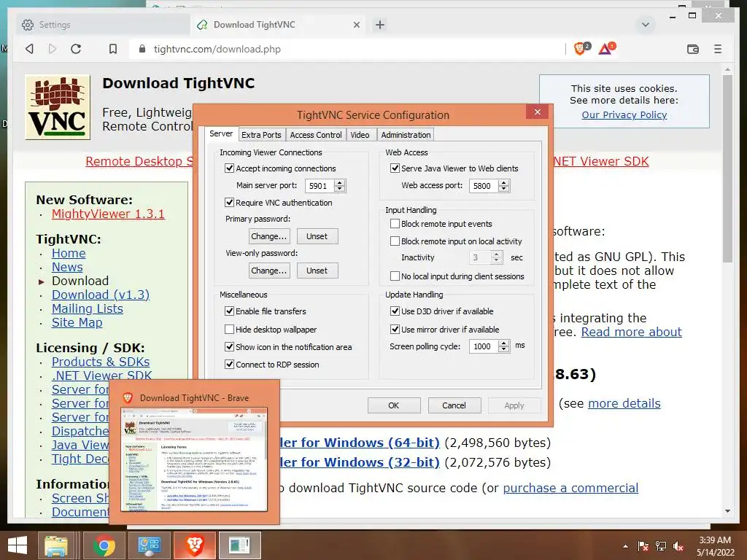Image resolution: width=747 pixels, height=560 pixels.
Task: Switch to the Video tab
Action: point(360,135)
